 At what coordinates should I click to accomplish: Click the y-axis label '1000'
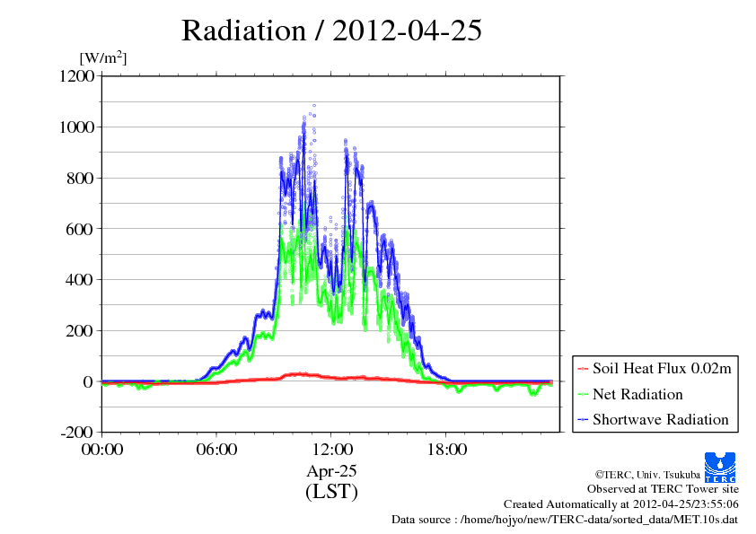pyautogui.click(x=76, y=127)
